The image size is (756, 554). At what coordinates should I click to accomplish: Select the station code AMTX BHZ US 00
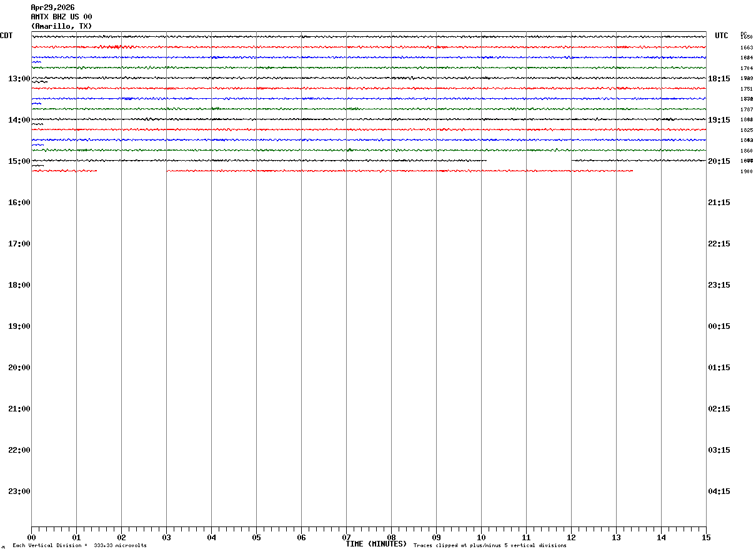61,17
